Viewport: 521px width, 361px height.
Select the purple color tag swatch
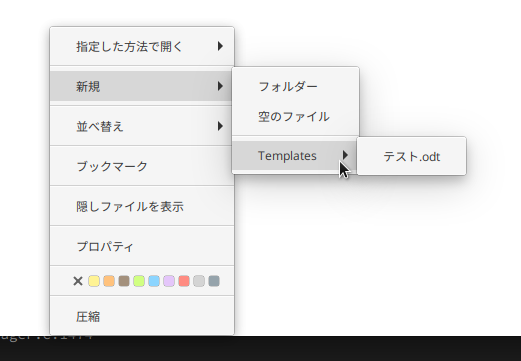click(x=169, y=281)
